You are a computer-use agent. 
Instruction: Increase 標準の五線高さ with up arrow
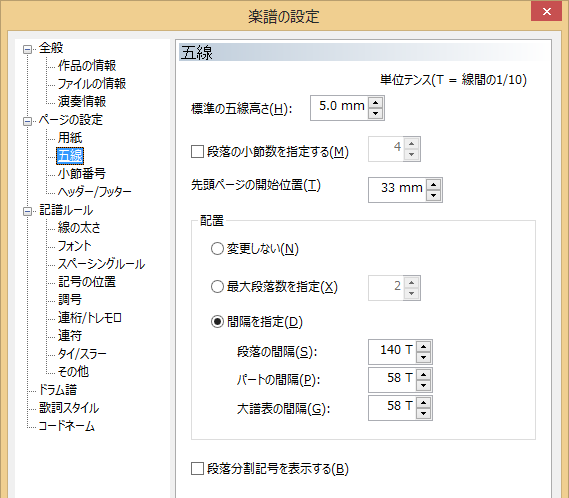375,103
